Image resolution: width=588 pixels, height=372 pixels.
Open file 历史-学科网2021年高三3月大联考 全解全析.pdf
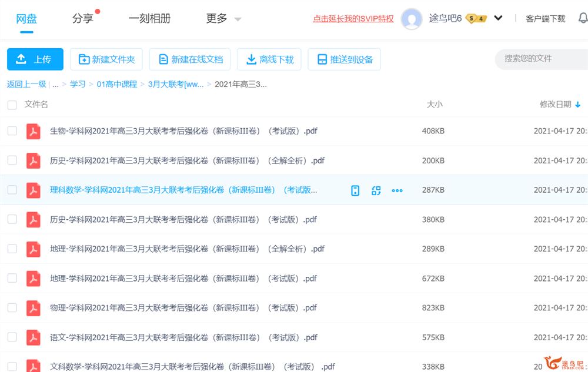pos(187,160)
